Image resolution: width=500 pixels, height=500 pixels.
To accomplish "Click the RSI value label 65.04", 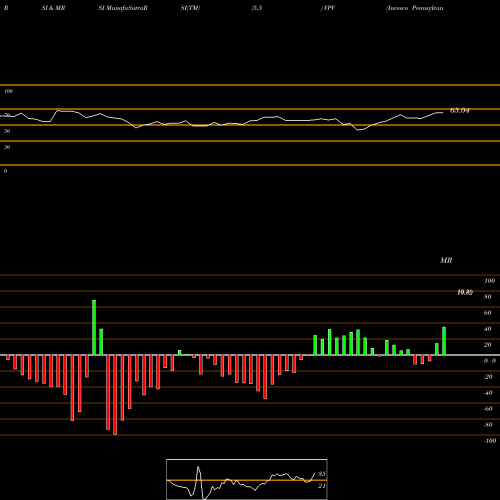I will [460, 111].
